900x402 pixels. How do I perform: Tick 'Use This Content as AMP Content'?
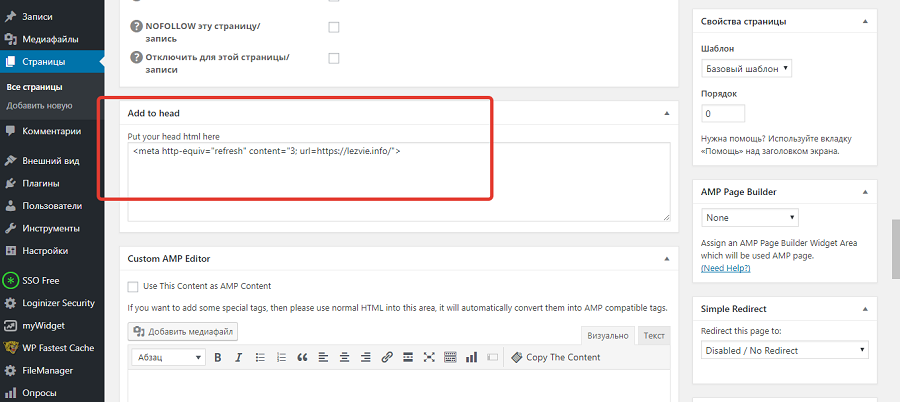pyautogui.click(x=133, y=286)
